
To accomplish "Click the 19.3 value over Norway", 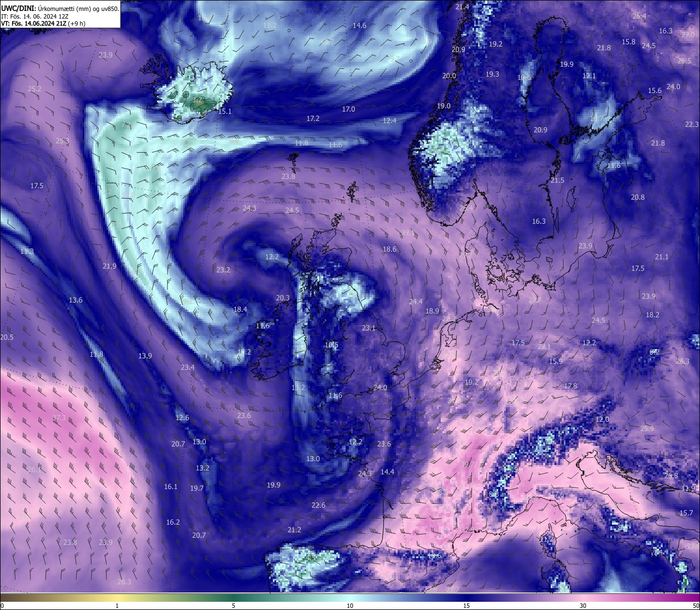I will tap(492, 74).
